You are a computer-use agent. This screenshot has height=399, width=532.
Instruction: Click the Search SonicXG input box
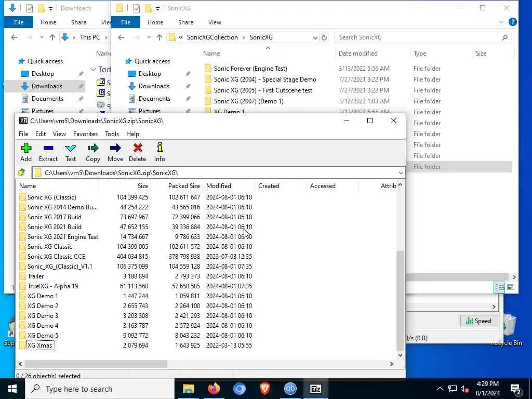(423, 37)
